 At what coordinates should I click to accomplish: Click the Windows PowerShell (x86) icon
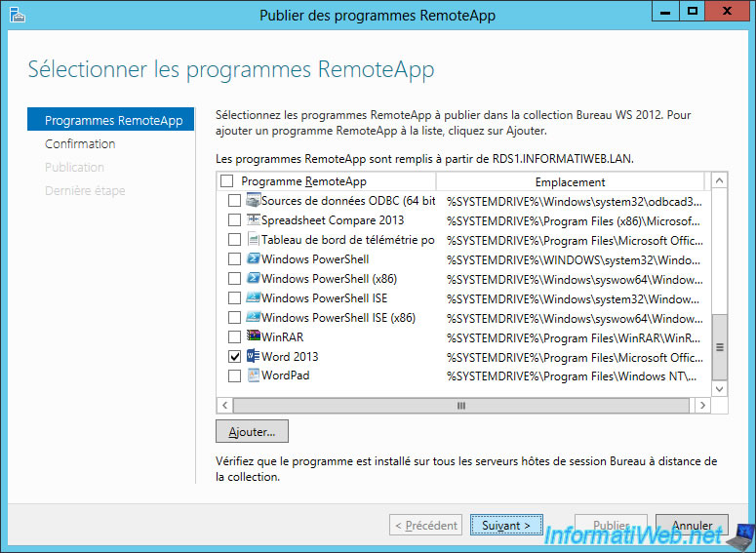pyautogui.click(x=254, y=279)
